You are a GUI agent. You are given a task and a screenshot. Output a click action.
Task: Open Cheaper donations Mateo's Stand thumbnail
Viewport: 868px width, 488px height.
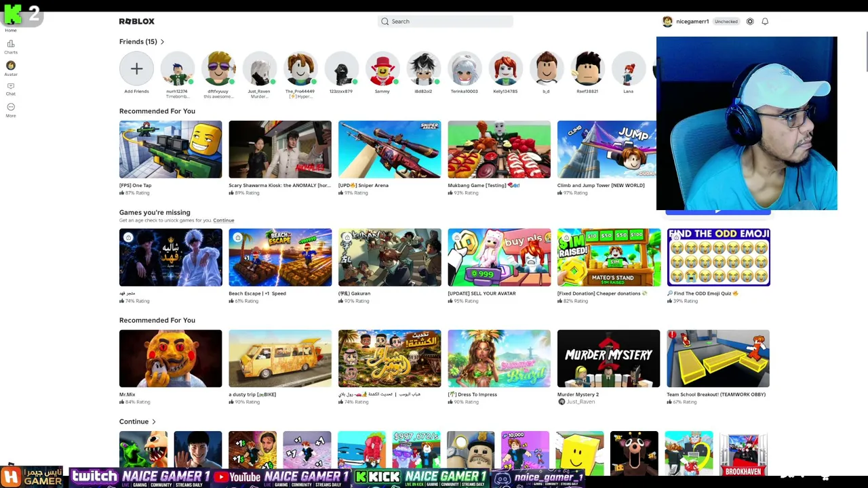click(609, 258)
